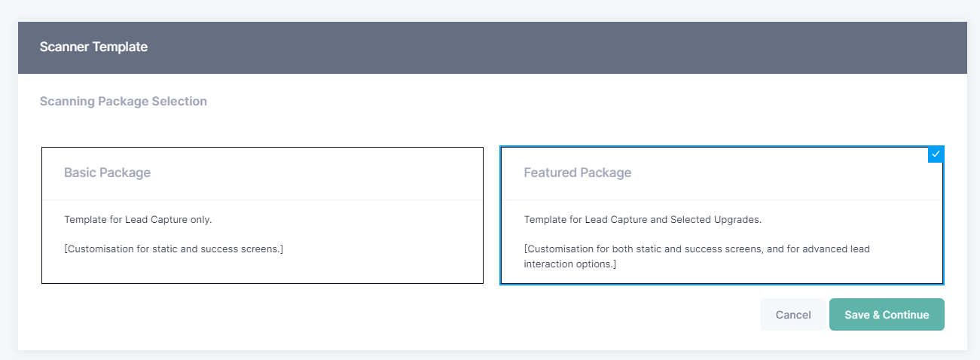Click empty area of the dark header bar
980x360 pixels.
pyautogui.click(x=527, y=47)
